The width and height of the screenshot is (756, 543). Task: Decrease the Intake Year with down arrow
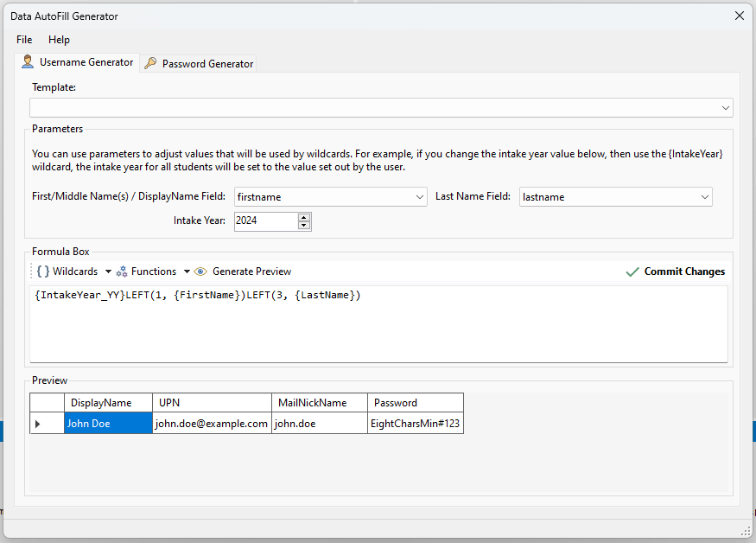click(303, 226)
